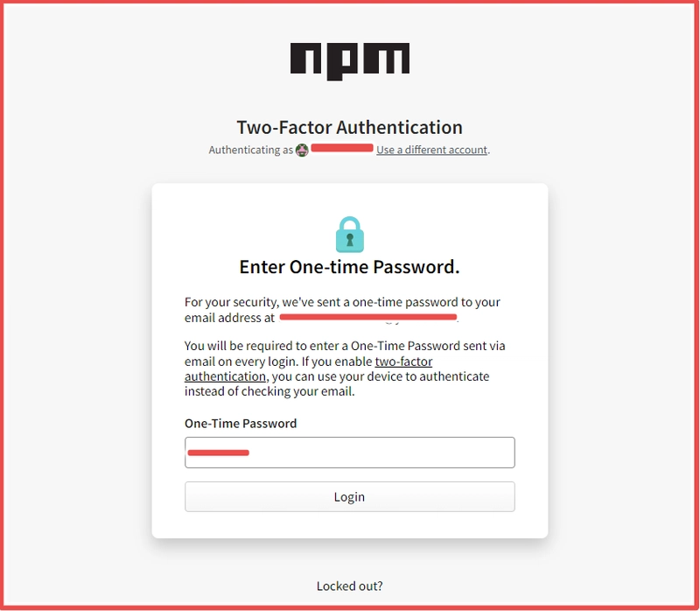Follow the two-factor authentication link
The width and height of the screenshot is (700, 611).
point(403,361)
